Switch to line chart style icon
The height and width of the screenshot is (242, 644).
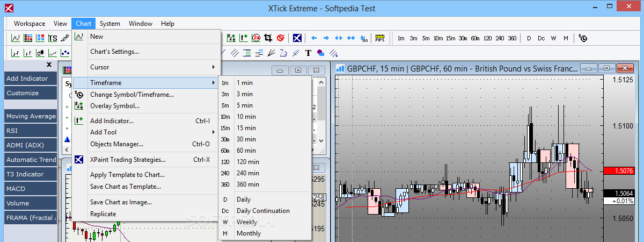[53, 53]
